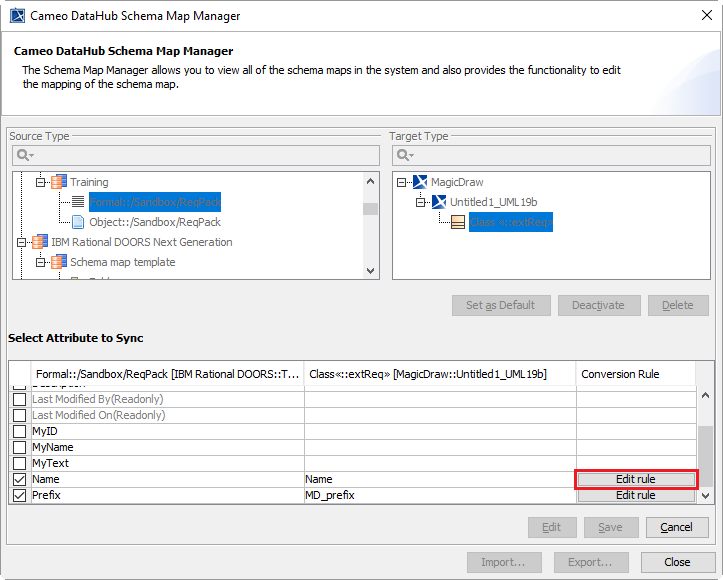
Task: Click the Conversion Rule column header
Action: (635, 374)
